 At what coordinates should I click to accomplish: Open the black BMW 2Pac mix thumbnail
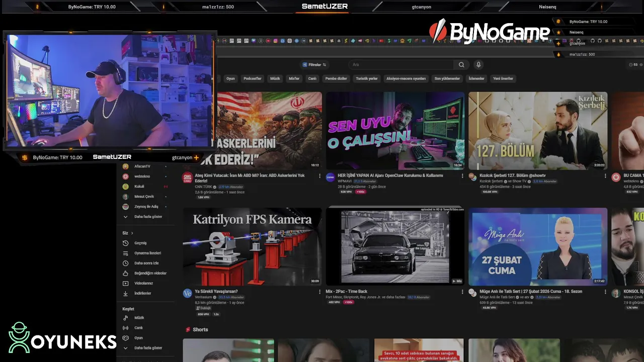tap(395, 247)
